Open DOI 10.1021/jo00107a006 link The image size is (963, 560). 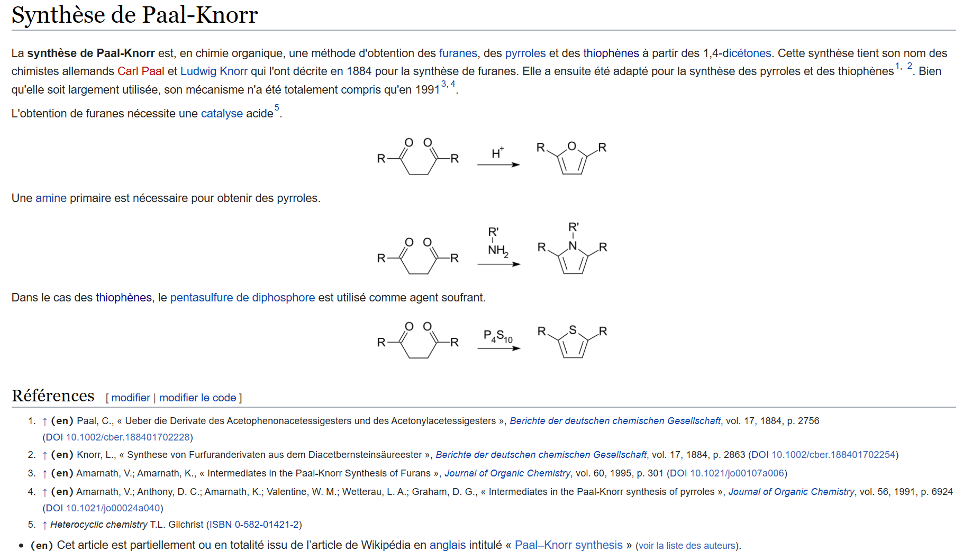coord(727,473)
